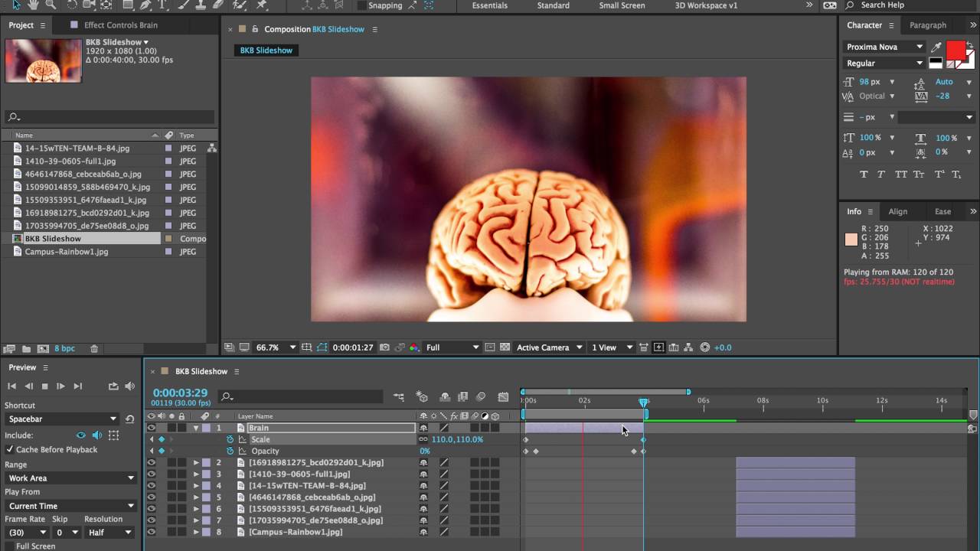Toggle the Opacity stopwatch

230,452
